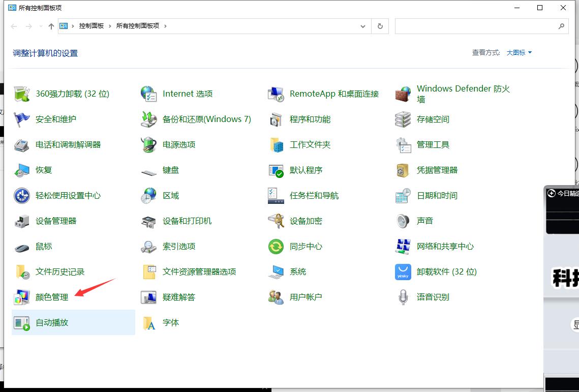Open the 恢复 icon
The width and height of the screenshot is (579, 392).
coord(22,170)
